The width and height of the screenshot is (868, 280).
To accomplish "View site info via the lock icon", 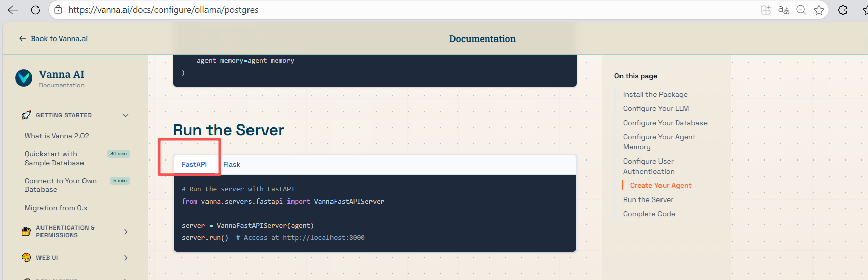I will [58, 10].
